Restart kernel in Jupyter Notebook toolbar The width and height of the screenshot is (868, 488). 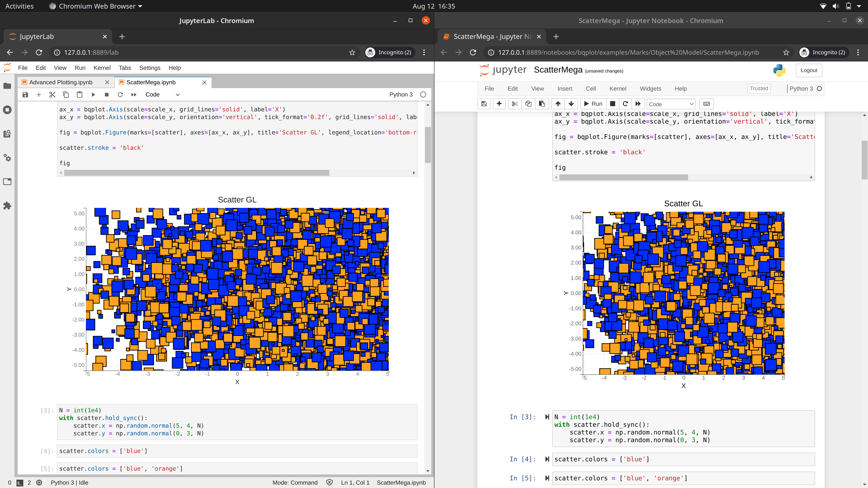[625, 104]
